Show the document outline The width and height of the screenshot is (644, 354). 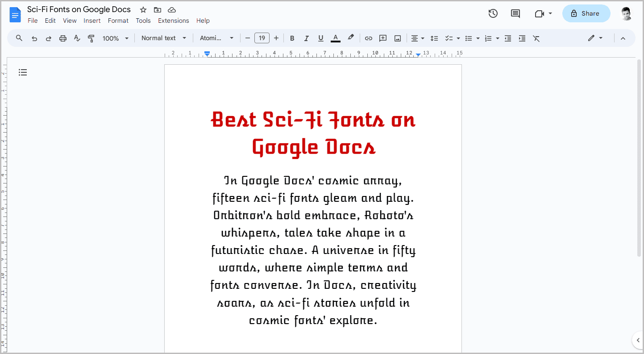pyautogui.click(x=23, y=72)
